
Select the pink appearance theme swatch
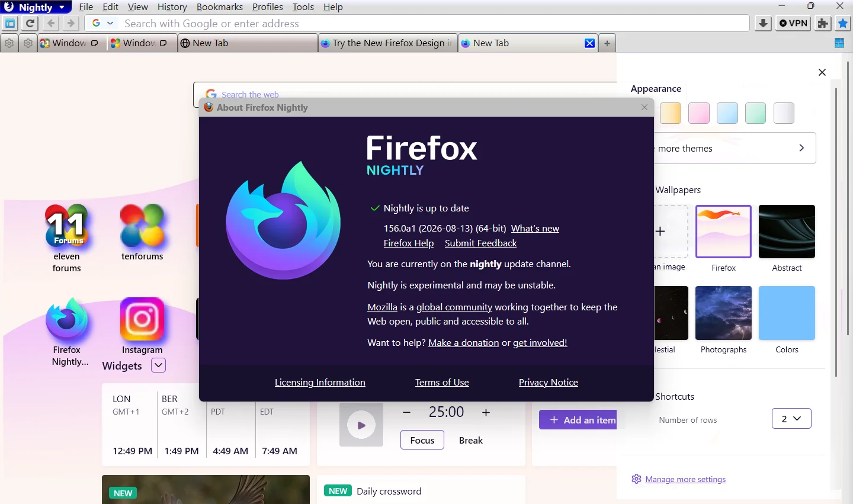[x=699, y=113]
